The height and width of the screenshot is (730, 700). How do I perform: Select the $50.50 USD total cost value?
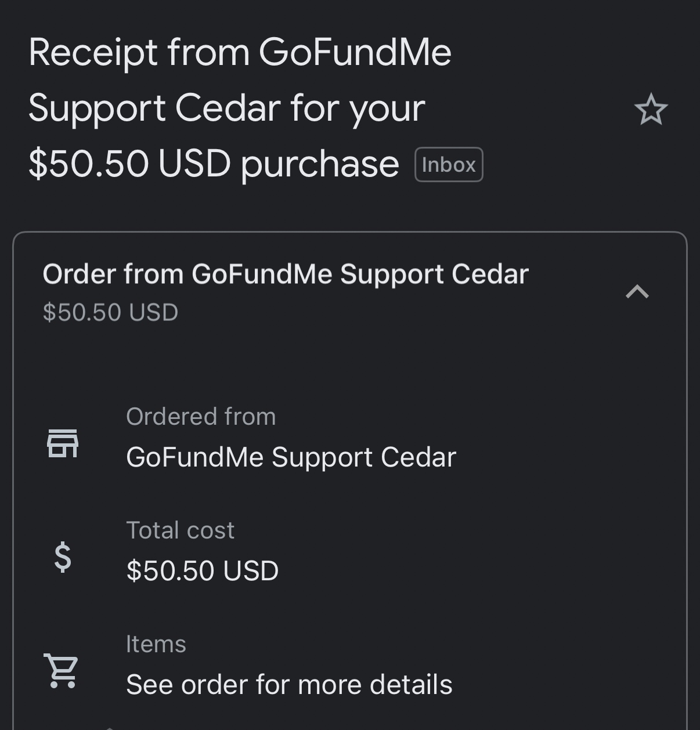(203, 571)
